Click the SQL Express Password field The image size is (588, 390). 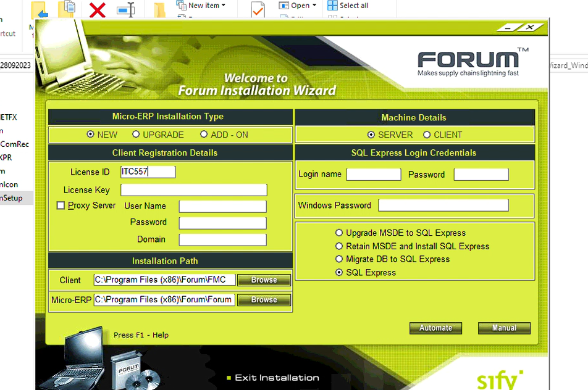pos(481,175)
